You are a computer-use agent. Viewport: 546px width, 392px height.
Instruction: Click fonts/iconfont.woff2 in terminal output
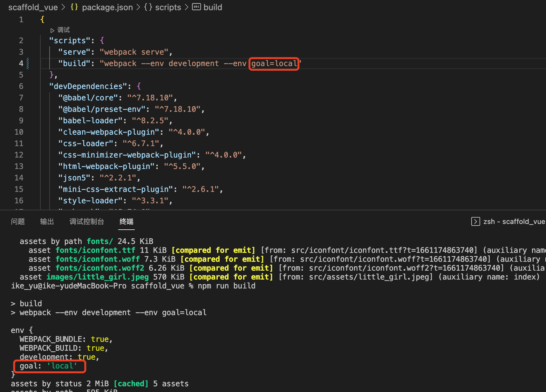100,268
